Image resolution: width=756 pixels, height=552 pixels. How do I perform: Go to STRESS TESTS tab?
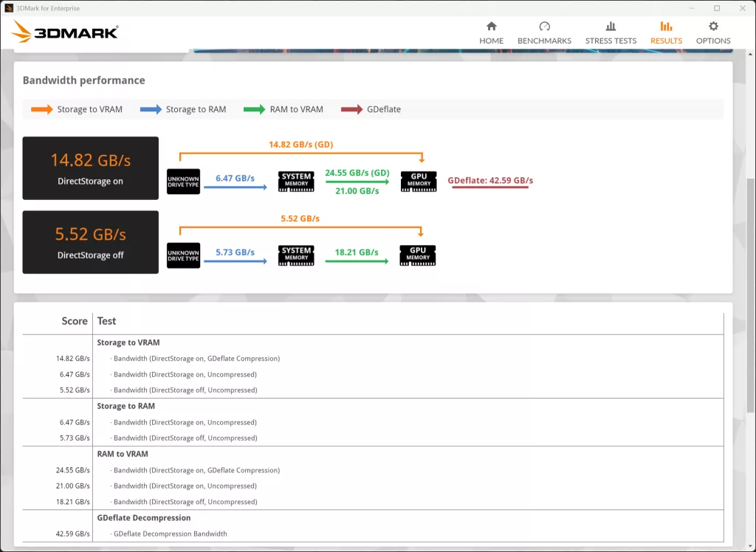pos(611,33)
